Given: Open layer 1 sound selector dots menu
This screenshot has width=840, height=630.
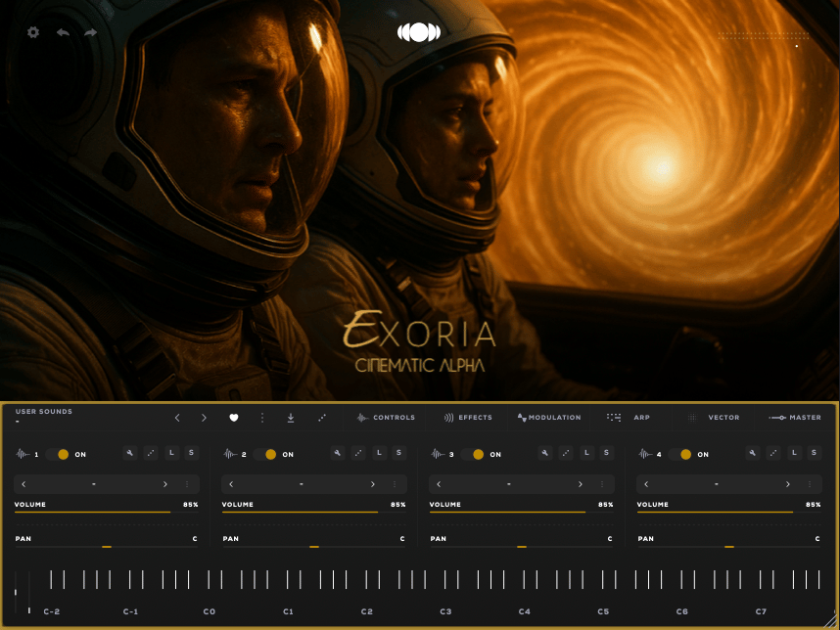Looking at the screenshot, I should [187, 484].
